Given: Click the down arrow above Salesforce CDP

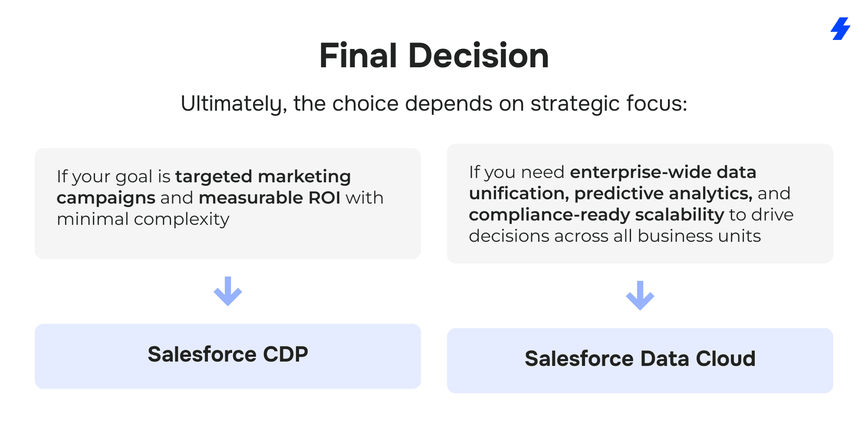Looking at the screenshot, I should [x=228, y=291].
